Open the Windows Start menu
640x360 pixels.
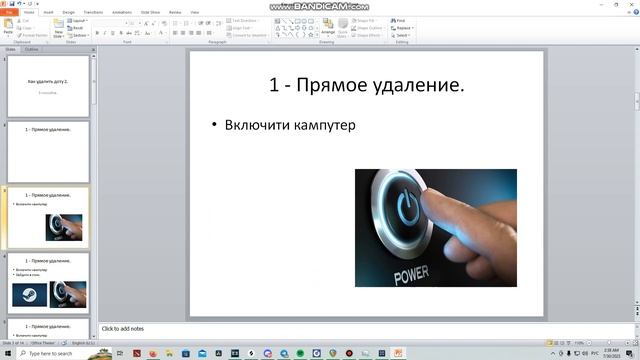[8, 353]
